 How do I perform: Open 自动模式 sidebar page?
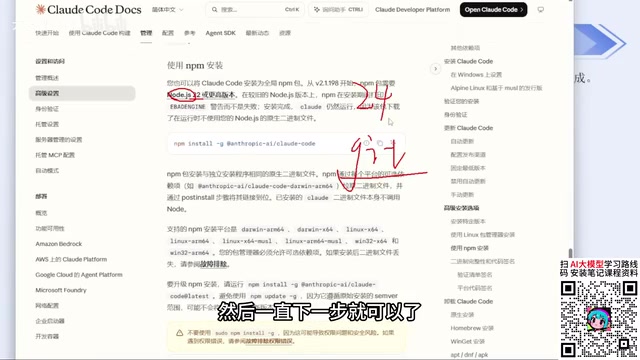(x=47, y=171)
